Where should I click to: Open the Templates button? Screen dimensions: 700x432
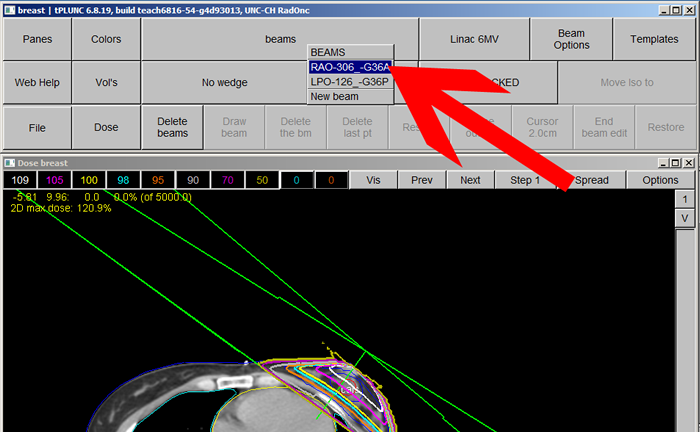[653, 39]
